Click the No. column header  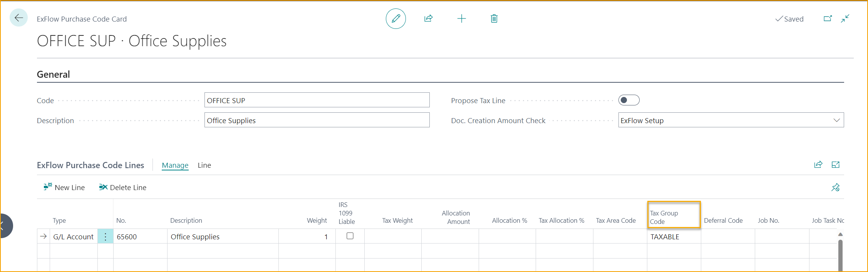121,220
